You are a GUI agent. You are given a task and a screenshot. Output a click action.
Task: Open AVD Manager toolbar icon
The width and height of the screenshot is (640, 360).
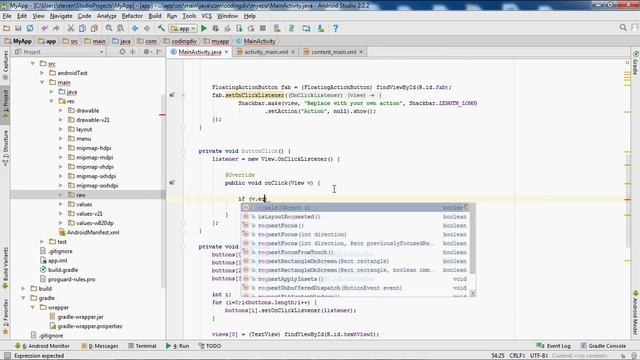click(x=277, y=28)
